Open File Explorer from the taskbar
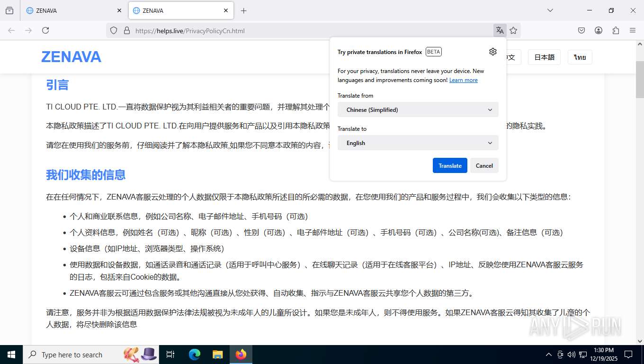 pos(217,355)
